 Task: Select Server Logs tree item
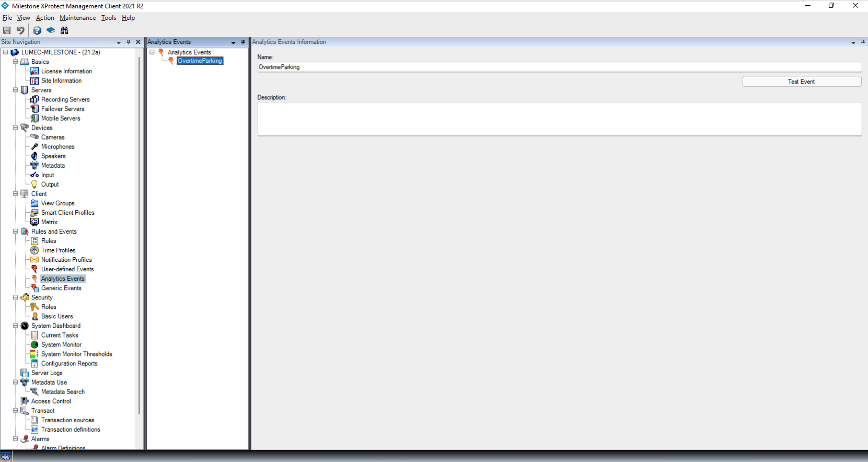pos(47,373)
